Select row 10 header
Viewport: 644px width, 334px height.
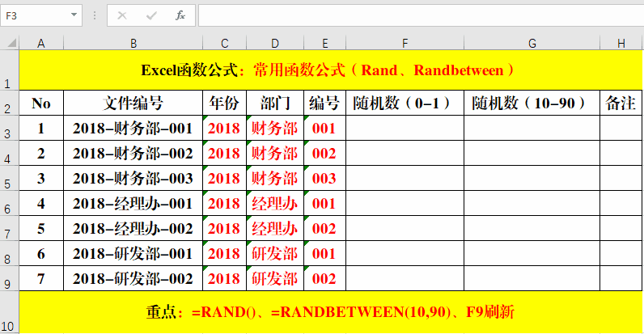(x=10, y=312)
